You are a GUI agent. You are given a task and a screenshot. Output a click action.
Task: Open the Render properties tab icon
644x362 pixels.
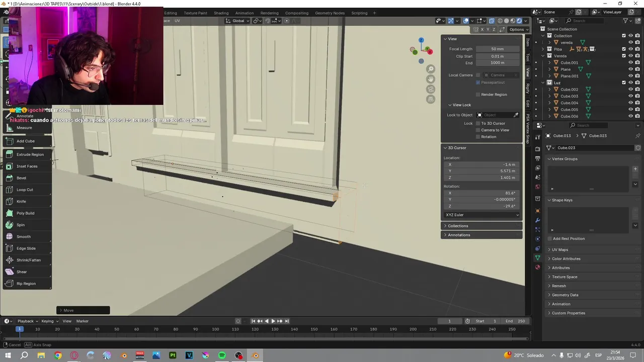point(537,149)
